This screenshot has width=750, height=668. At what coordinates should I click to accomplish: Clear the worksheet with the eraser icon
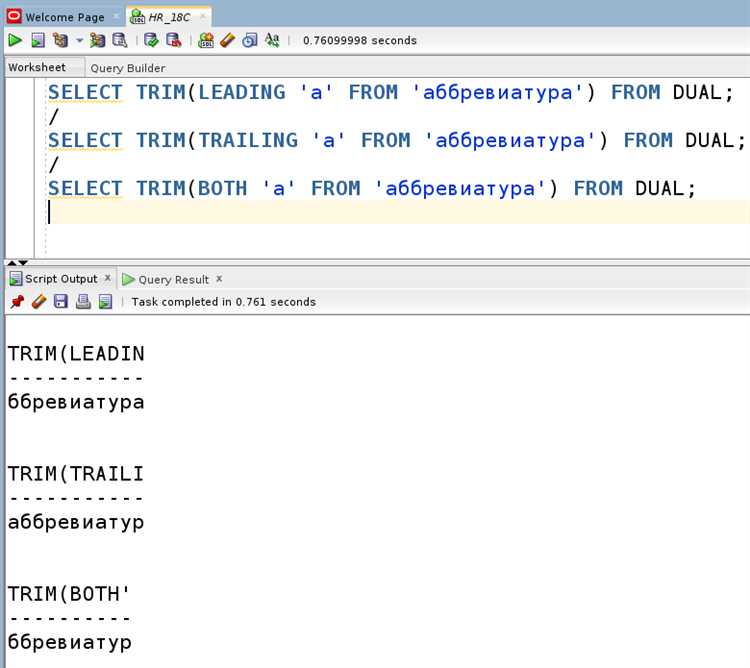[x=227, y=40]
